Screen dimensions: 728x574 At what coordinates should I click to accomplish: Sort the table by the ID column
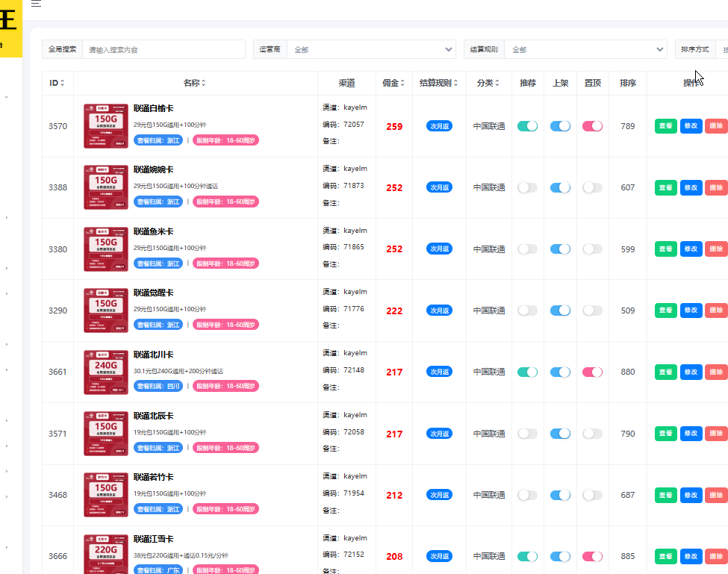pyautogui.click(x=63, y=83)
